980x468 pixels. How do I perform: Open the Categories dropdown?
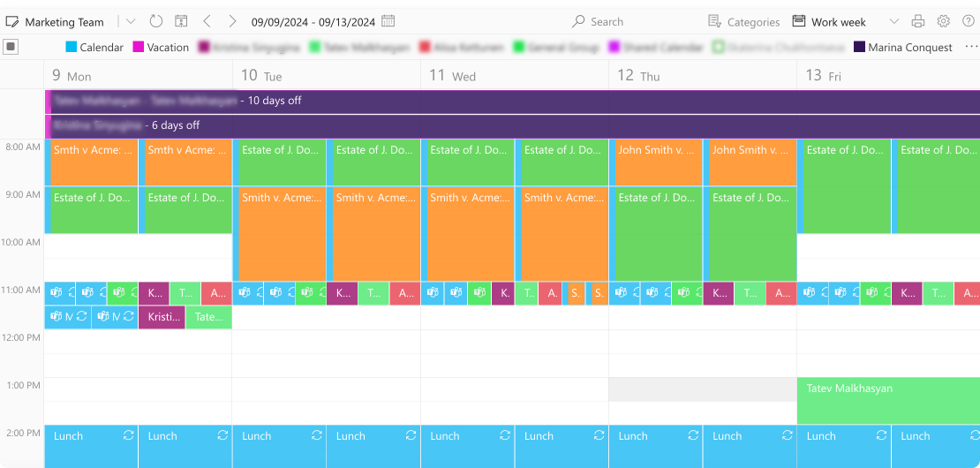pyautogui.click(x=743, y=22)
